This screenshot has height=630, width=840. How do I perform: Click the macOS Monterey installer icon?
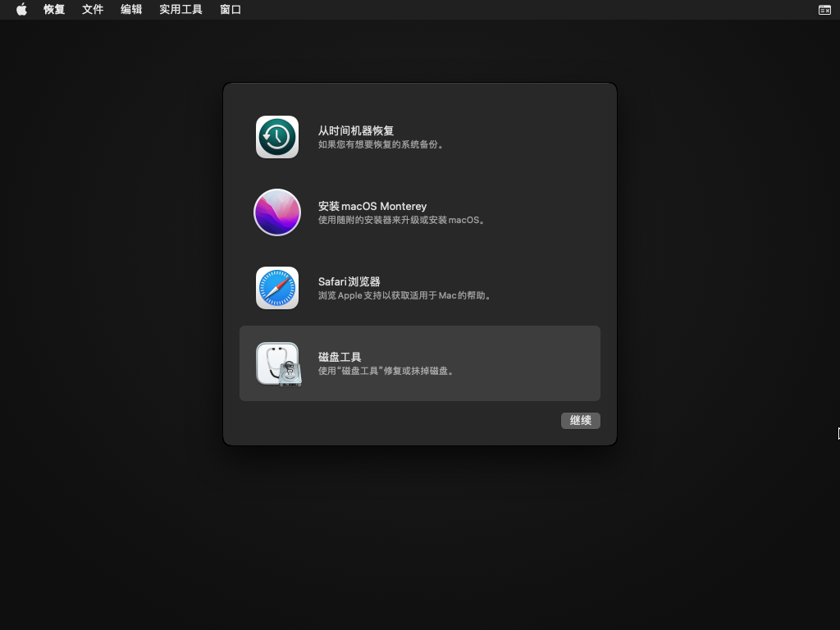pos(277,212)
